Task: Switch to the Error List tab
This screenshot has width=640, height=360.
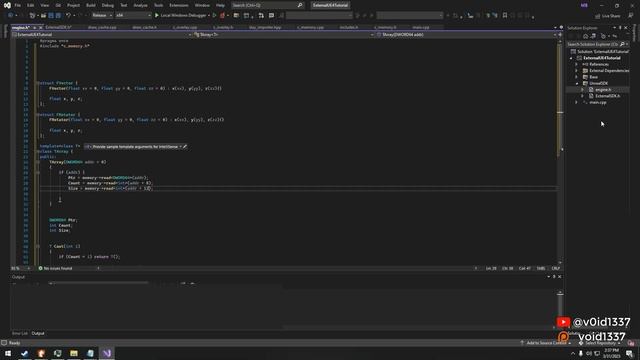Action: 20,333
